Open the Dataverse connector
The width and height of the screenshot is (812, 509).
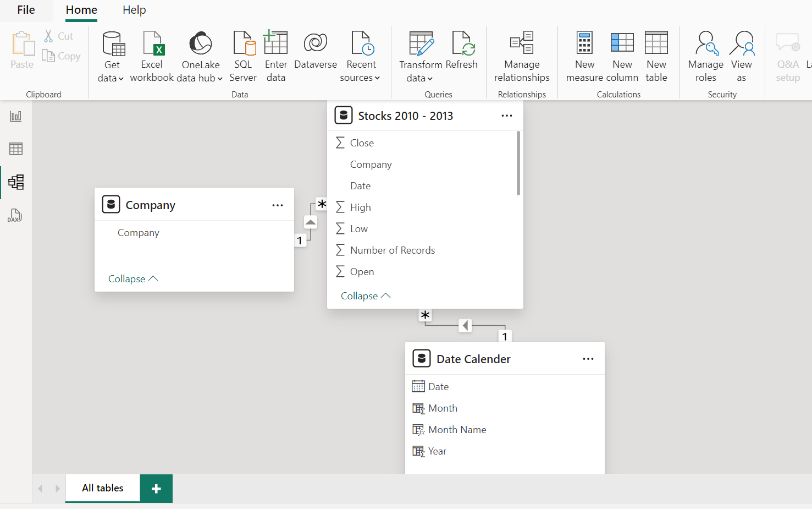(x=316, y=50)
